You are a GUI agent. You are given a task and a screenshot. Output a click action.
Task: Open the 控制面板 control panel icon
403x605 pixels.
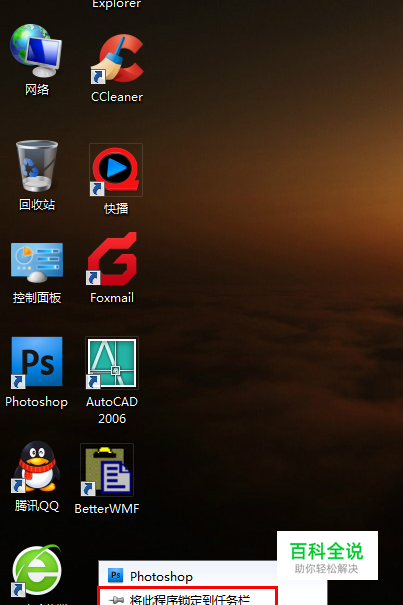[x=37, y=263]
